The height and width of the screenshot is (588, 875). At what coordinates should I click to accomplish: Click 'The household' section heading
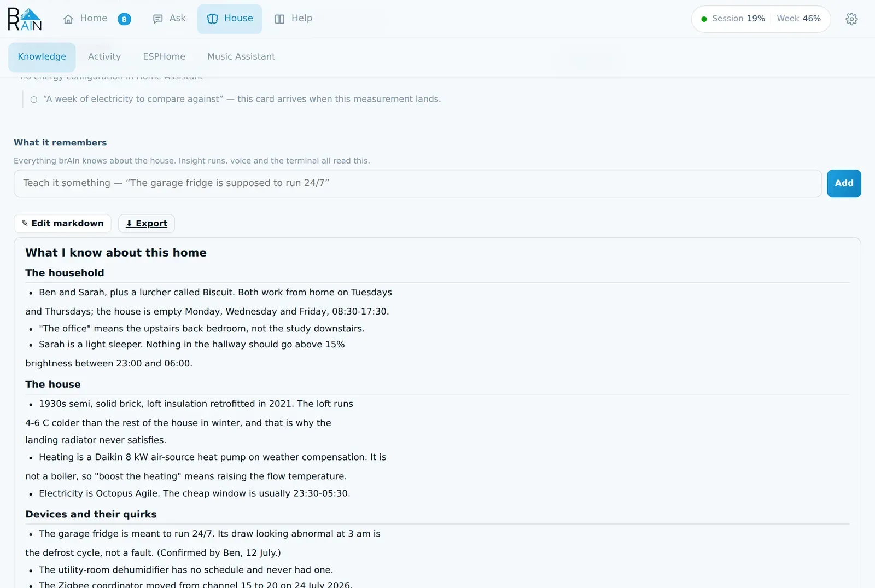point(65,273)
